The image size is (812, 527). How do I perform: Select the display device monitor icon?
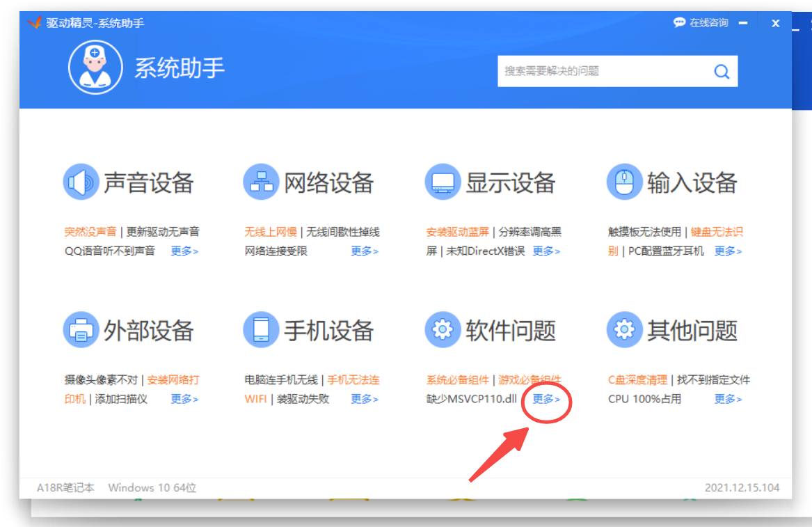(443, 183)
